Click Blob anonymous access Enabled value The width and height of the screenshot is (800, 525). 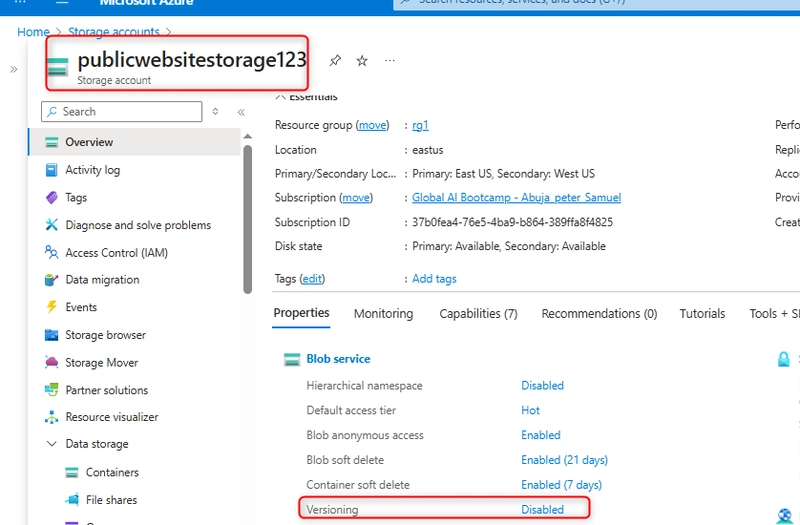pos(541,435)
